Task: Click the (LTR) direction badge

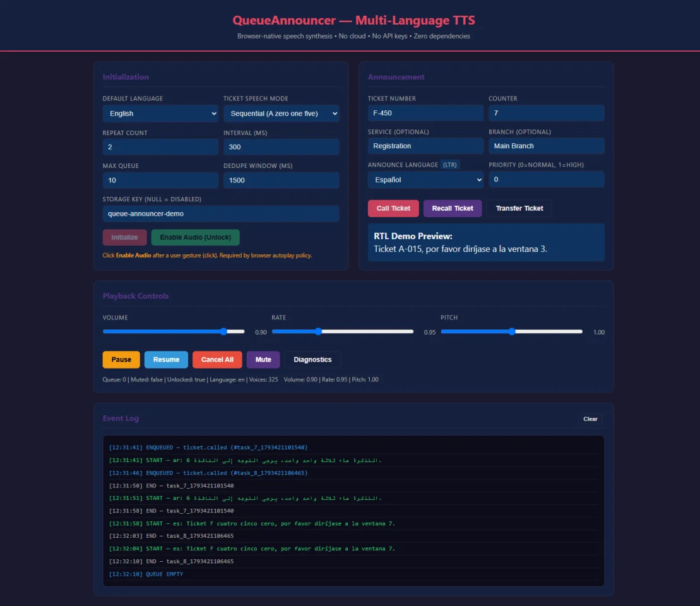Action: (x=449, y=165)
